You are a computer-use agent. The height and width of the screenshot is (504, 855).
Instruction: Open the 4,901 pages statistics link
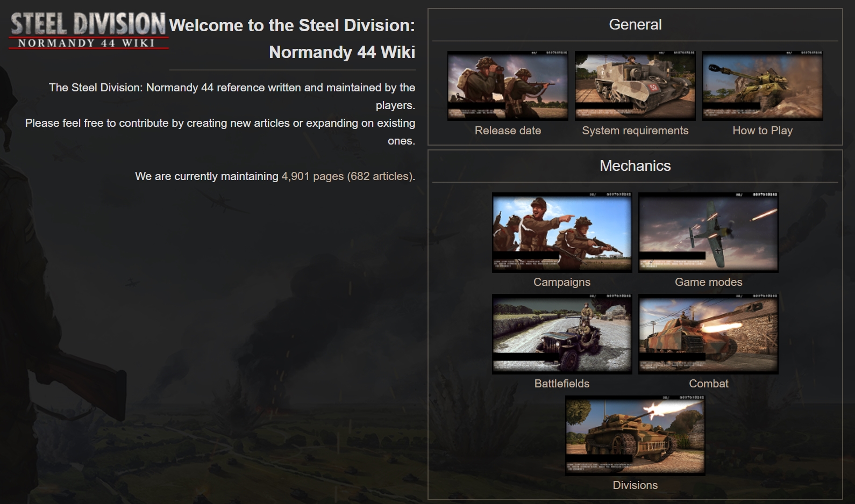pos(312,176)
